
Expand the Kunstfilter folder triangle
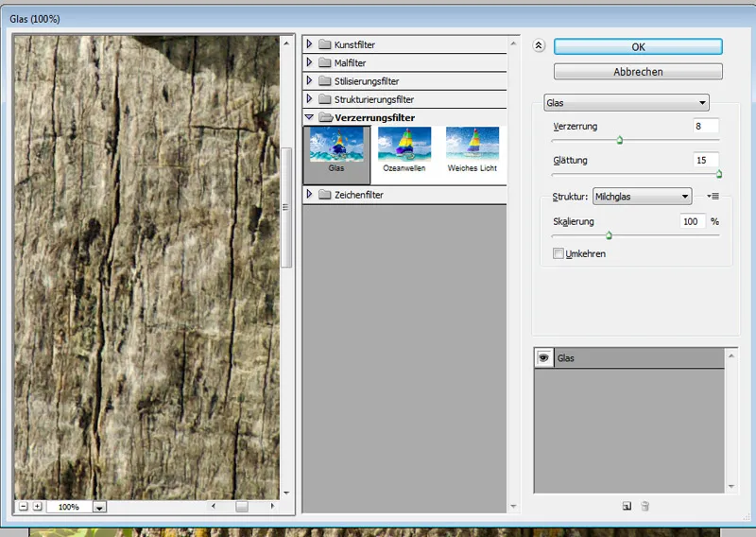pyautogui.click(x=310, y=43)
